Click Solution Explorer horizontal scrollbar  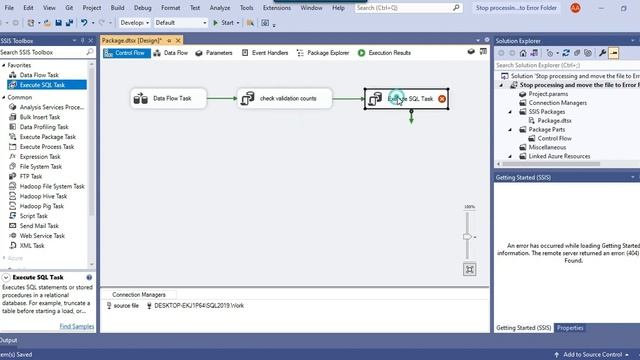551,164
